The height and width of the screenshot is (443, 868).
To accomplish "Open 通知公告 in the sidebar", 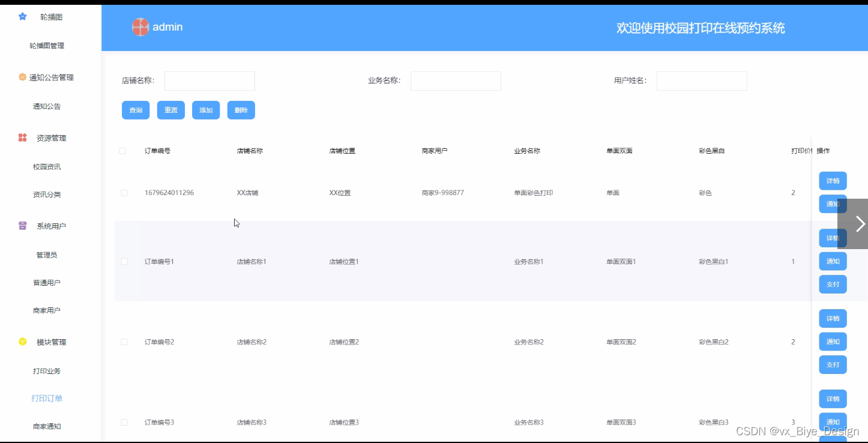I will 47,106.
